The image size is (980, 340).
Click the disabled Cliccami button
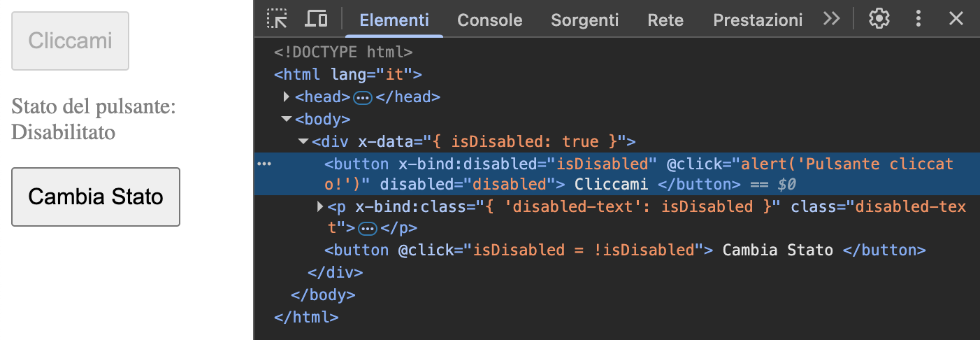[x=70, y=41]
